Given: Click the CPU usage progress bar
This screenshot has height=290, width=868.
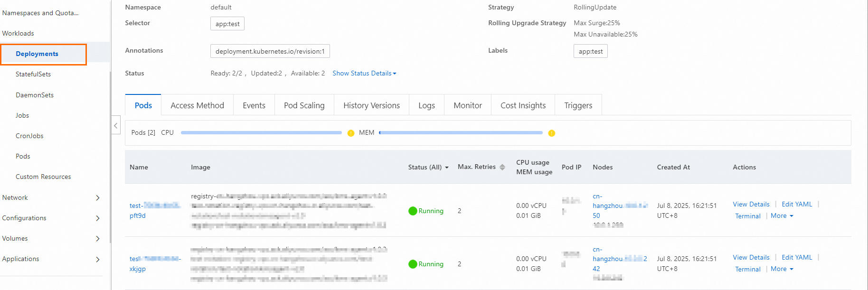Looking at the screenshot, I should (261, 133).
